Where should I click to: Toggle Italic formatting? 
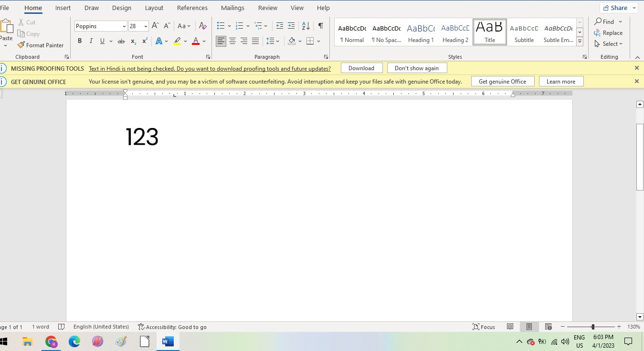pos(91,42)
